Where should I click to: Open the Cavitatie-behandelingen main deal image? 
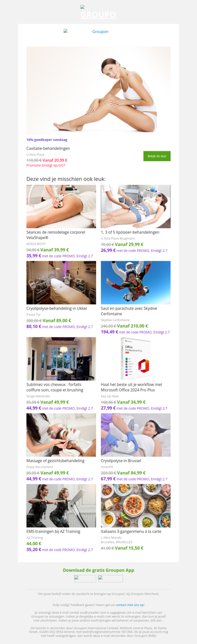pos(98,91)
